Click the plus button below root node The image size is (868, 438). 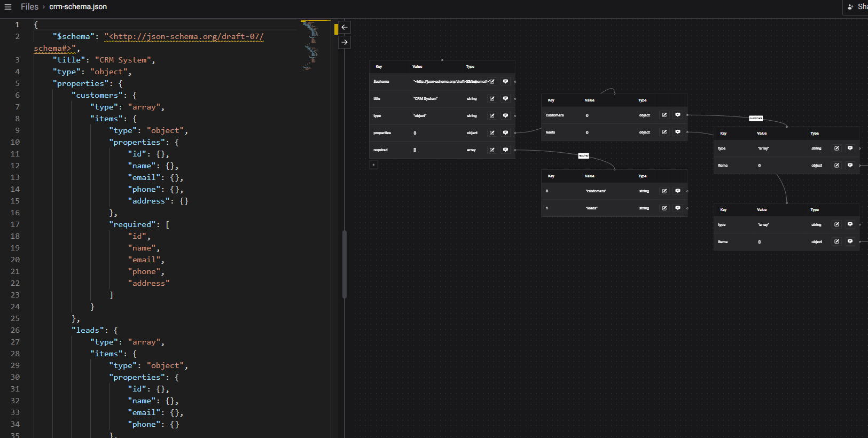pyautogui.click(x=374, y=165)
